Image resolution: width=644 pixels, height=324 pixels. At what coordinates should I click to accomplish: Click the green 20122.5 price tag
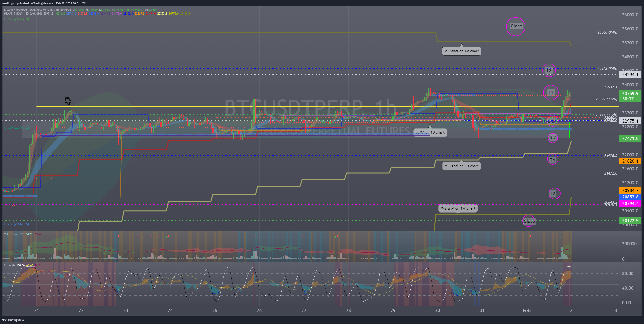[x=630, y=220]
